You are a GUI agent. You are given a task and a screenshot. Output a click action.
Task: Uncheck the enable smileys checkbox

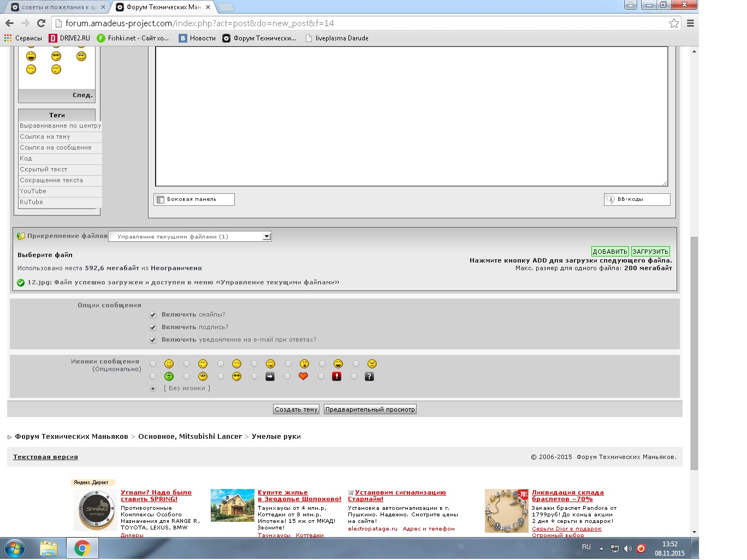pyautogui.click(x=153, y=315)
